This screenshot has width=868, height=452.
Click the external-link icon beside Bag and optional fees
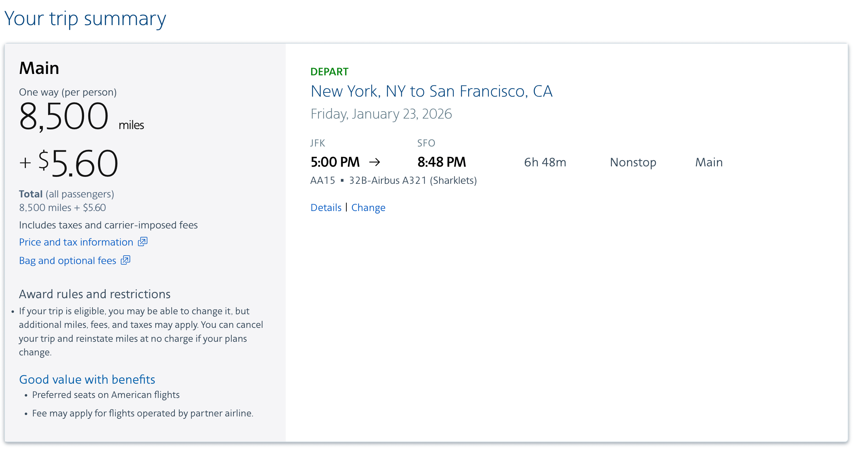click(126, 260)
